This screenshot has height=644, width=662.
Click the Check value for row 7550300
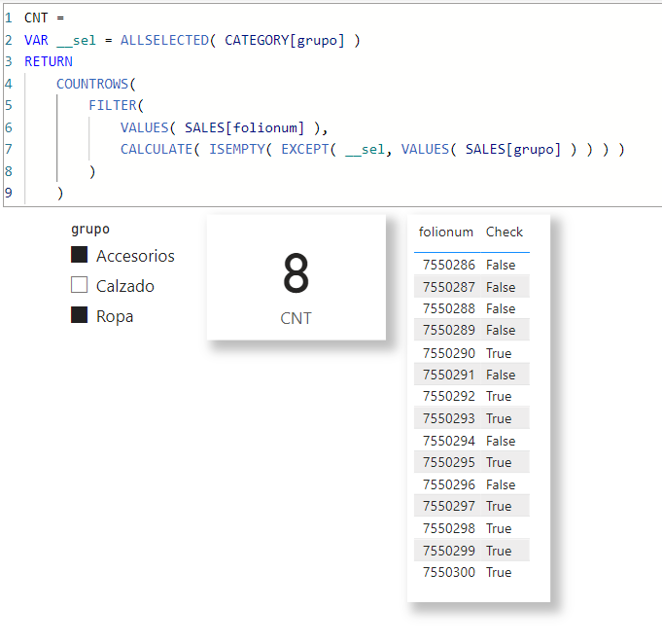tap(499, 573)
